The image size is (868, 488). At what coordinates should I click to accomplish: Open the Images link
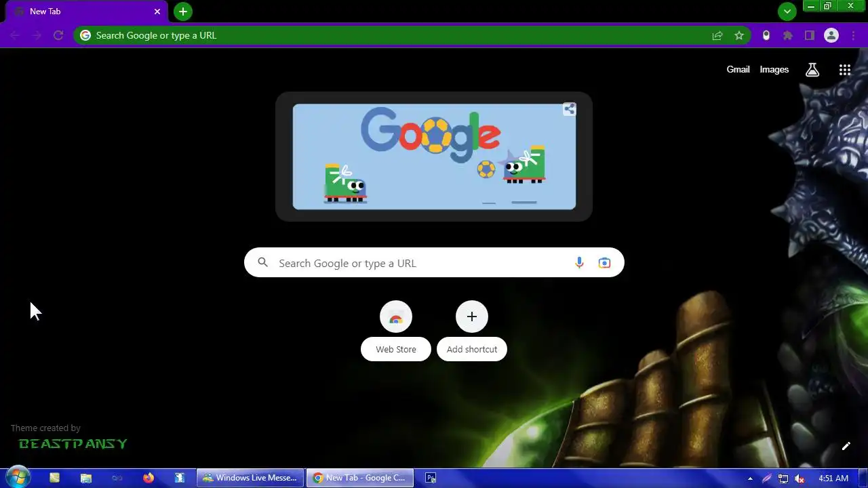[x=774, y=69]
